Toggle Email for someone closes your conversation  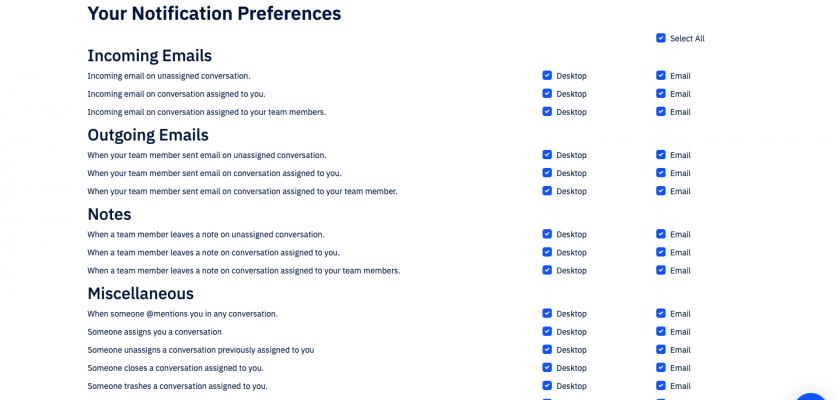(661, 367)
